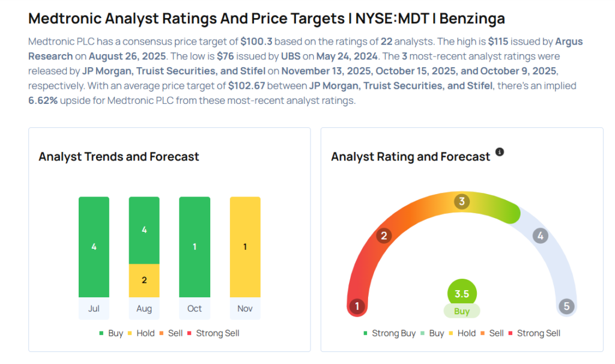615x364 pixels.
Task: Select the November yellow Hold bar
Action: click(245, 247)
